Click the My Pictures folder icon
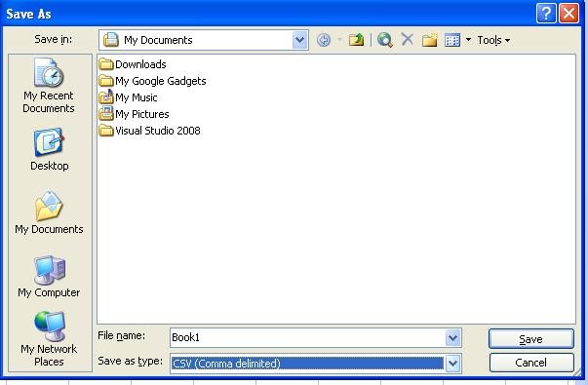This screenshot has height=385, width=588. (106, 113)
